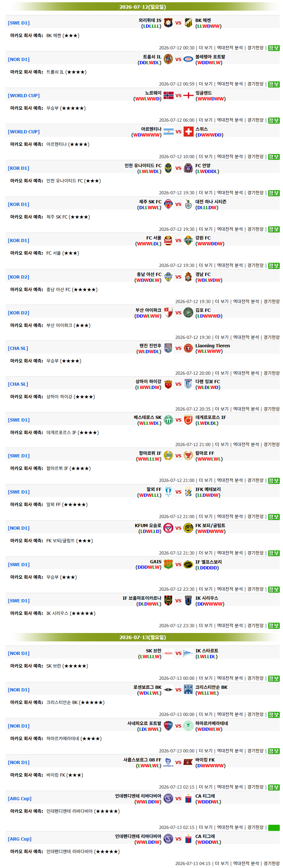Click the BK 헤켄 team crest
The height and width of the screenshot is (868, 283).
pyautogui.click(x=188, y=23)
